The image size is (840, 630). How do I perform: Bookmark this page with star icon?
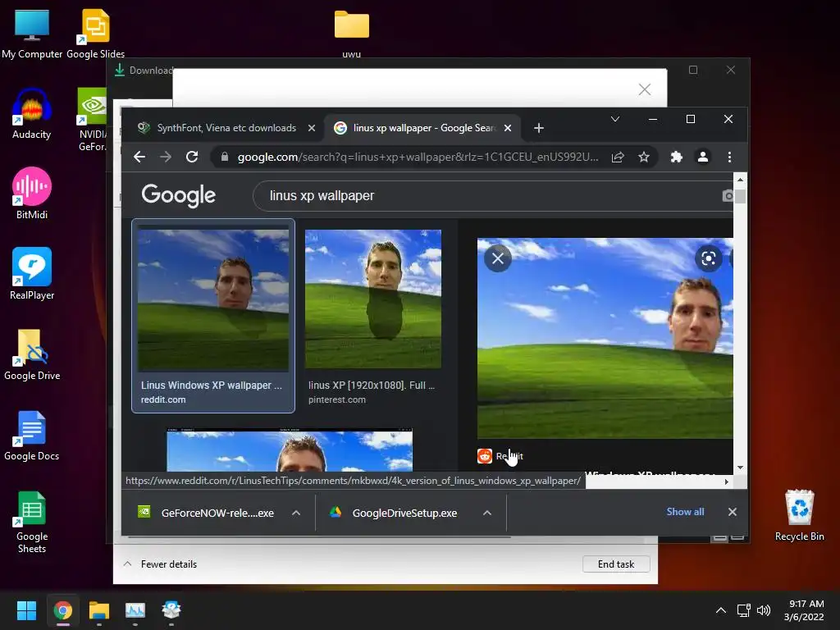(x=644, y=157)
